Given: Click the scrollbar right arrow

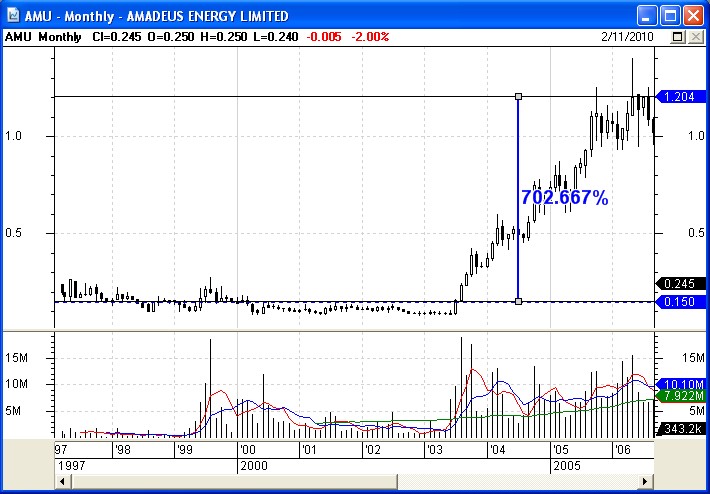Looking at the screenshot, I should 644,481.
